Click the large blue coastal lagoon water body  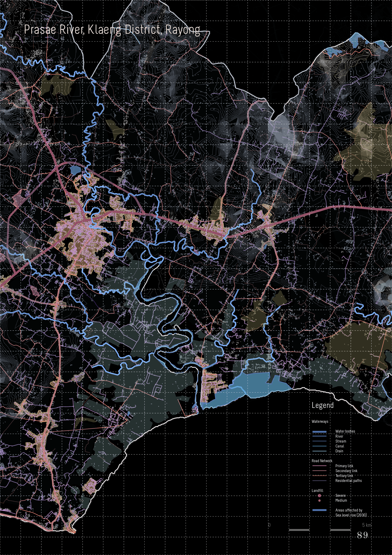[x=251, y=387]
